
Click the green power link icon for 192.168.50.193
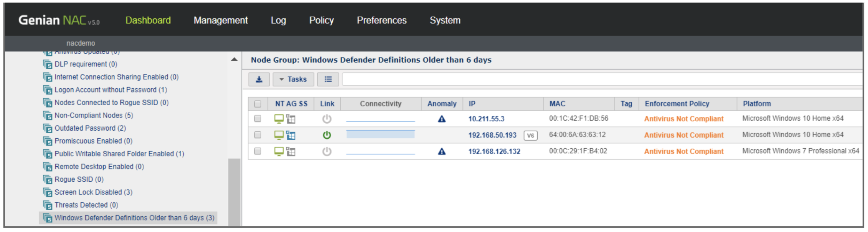point(327,135)
